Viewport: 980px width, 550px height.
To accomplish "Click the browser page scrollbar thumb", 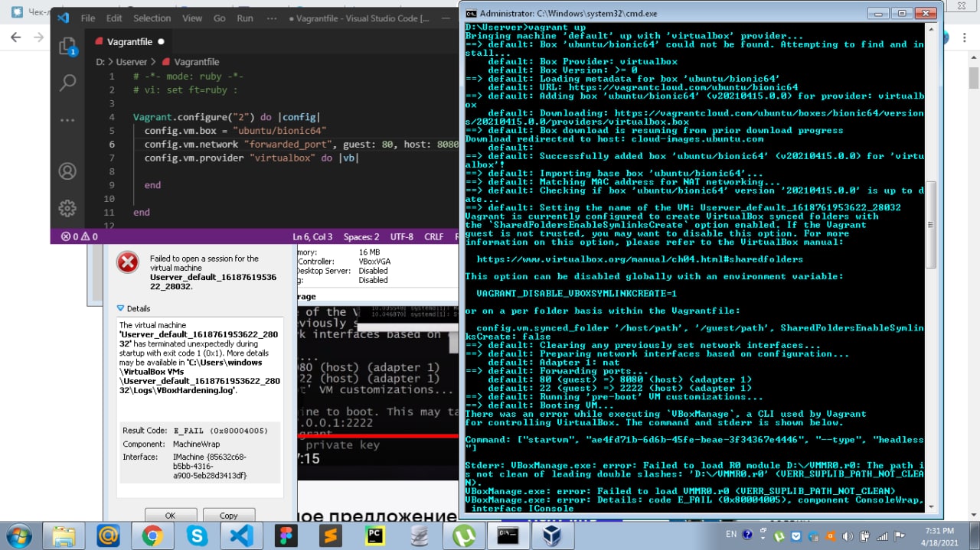I will 973,77.
